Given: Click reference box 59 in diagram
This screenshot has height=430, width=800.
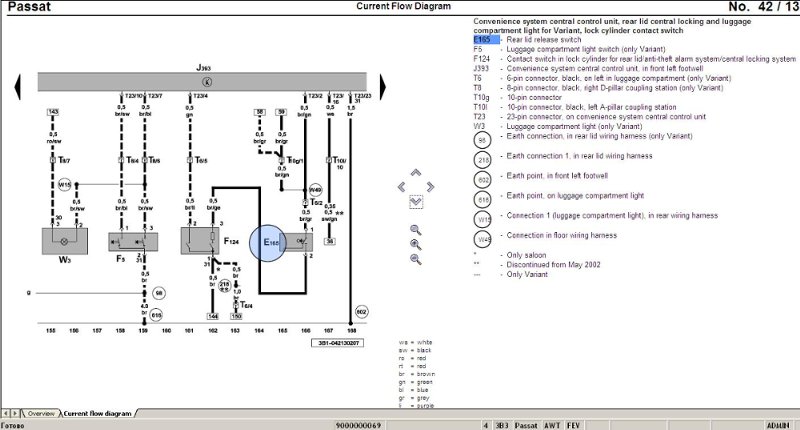Looking at the screenshot, I should pyautogui.click(x=281, y=112).
